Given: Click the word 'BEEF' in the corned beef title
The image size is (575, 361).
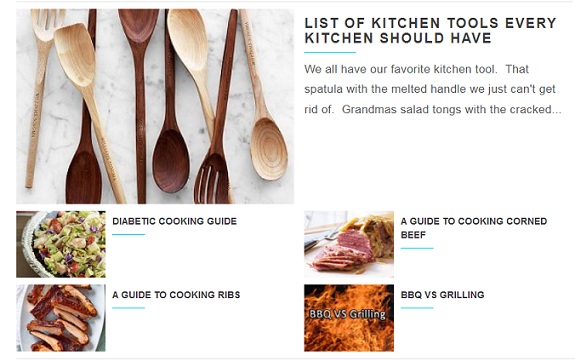Looking at the screenshot, I should tap(413, 235).
